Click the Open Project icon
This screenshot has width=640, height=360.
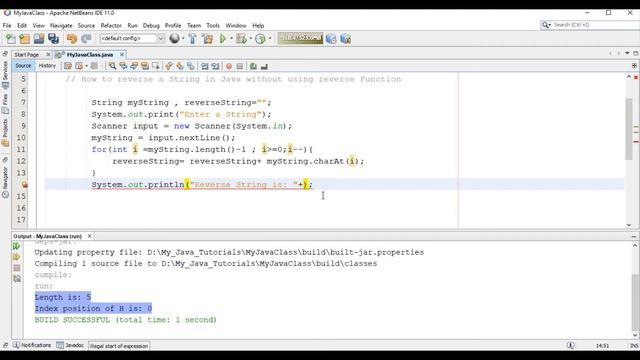click(x=39, y=39)
